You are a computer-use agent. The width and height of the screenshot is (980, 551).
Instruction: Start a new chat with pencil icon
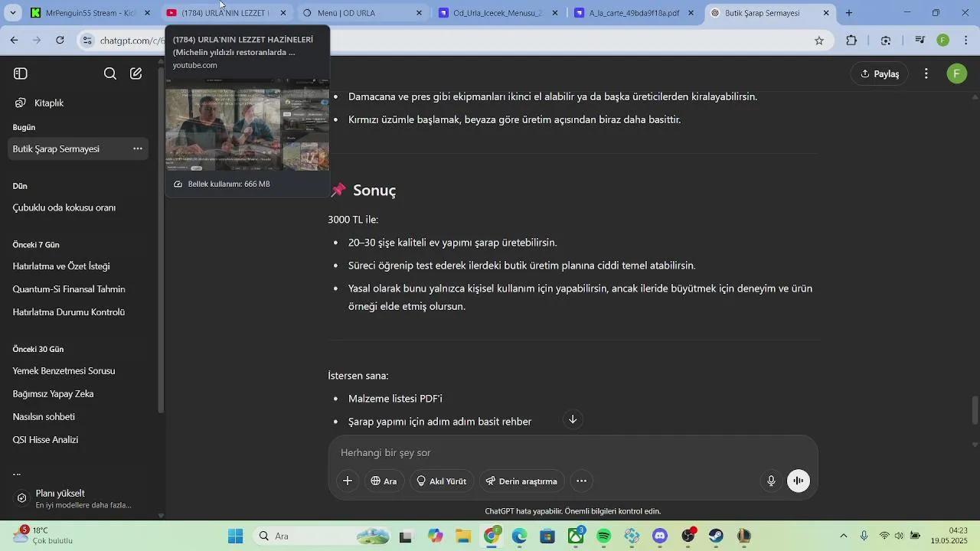coord(136,73)
